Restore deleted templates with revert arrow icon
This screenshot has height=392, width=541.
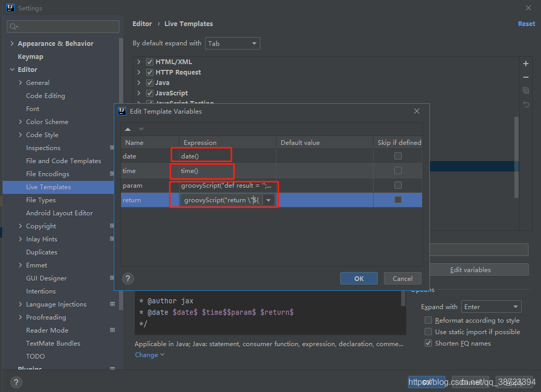(x=525, y=104)
